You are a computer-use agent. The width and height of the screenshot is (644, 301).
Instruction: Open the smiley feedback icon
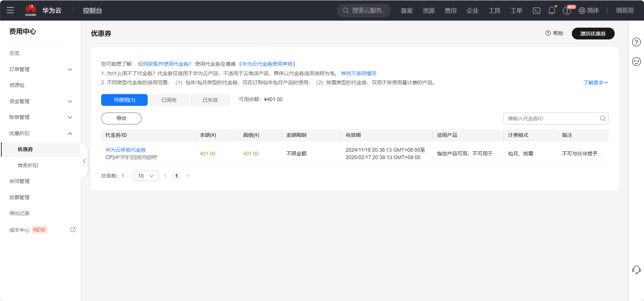636,62
